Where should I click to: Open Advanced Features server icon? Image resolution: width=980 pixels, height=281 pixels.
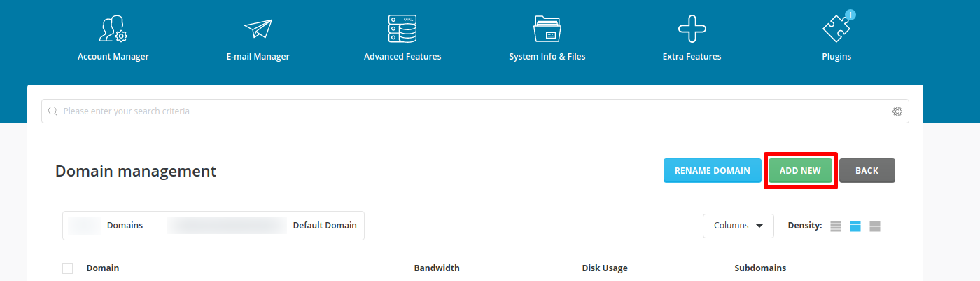click(x=402, y=29)
